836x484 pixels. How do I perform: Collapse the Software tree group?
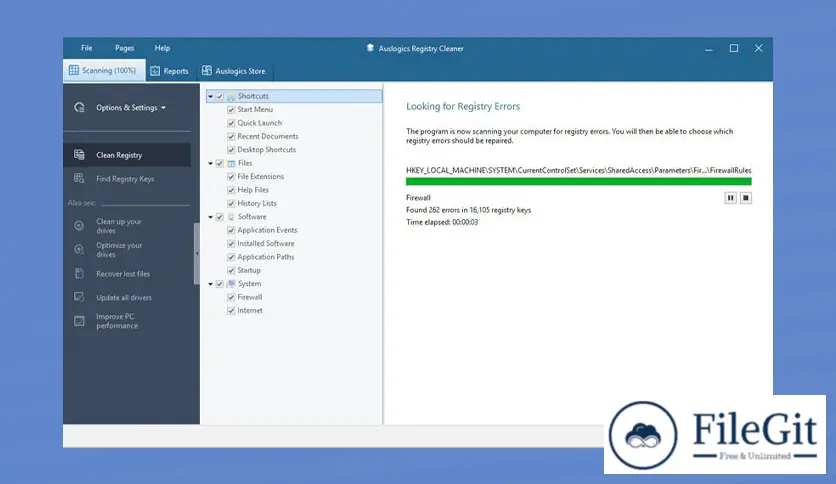click(211, 217)
